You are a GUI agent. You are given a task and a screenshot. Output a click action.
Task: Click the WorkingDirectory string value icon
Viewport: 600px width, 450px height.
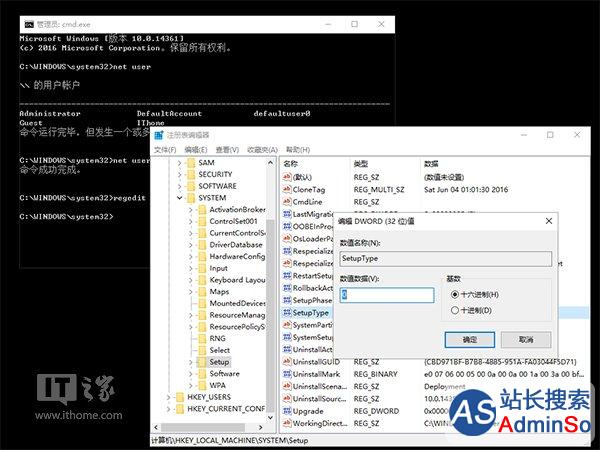(x=287, y=423)
